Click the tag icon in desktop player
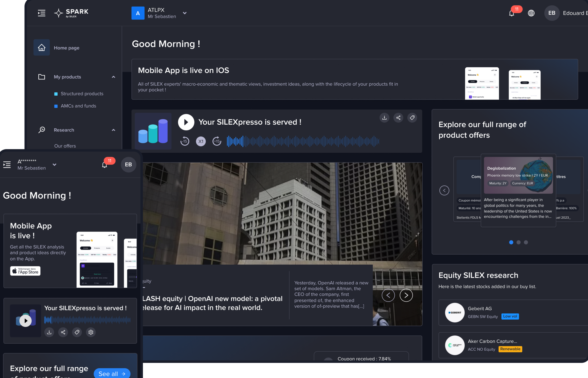This screenshot has width=588, height=378. point(412,117)
